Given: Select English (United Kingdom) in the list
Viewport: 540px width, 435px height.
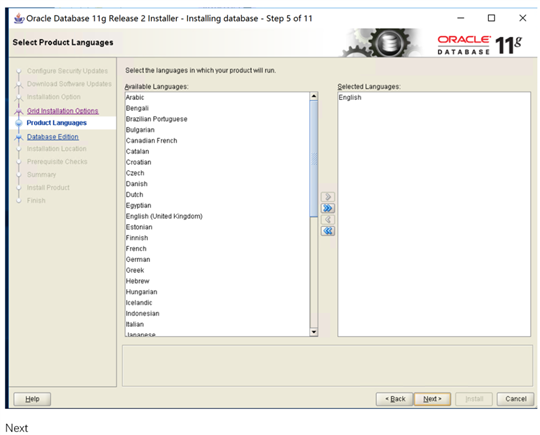Looking at the screenshot, I should point(217,216).
